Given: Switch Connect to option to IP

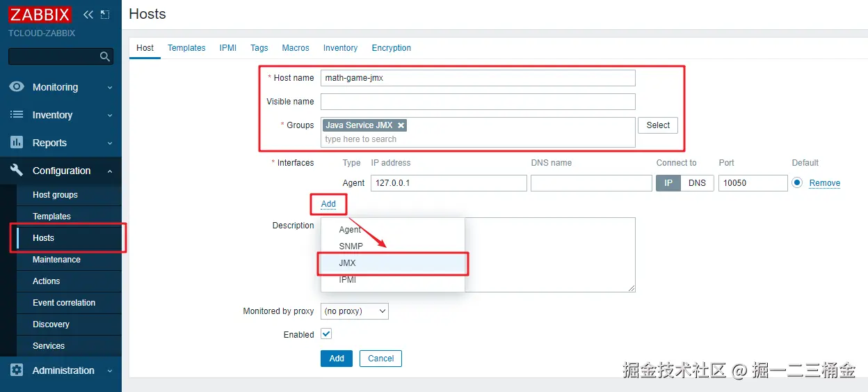Looking at the screenshot, I should [668, 183].
